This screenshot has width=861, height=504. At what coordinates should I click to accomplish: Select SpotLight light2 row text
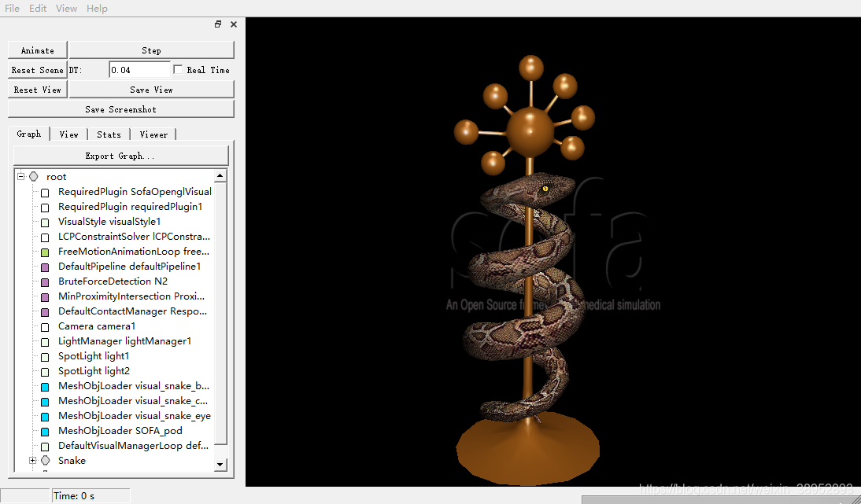coord(94,371)
